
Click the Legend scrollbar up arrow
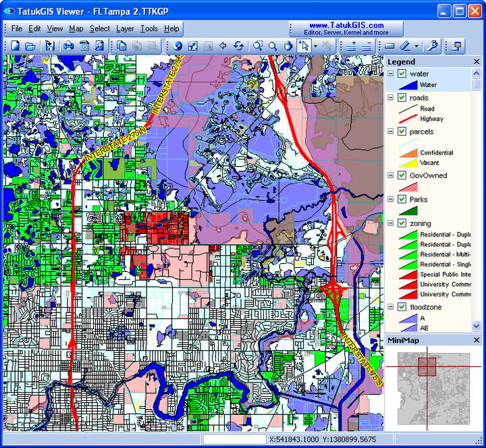point(476,74)
